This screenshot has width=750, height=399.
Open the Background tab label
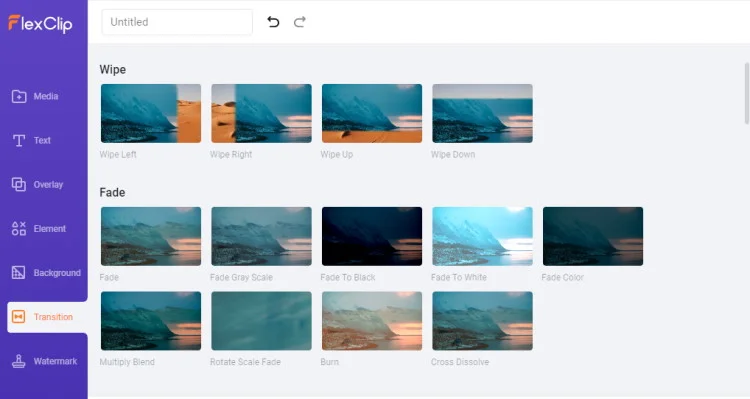tap(57, 273)
